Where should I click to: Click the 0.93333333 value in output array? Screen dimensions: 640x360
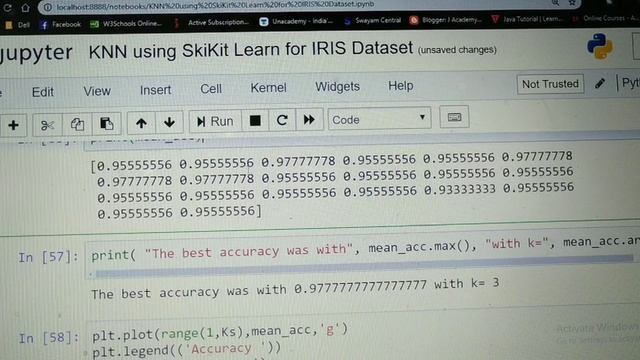coord(459,189)
